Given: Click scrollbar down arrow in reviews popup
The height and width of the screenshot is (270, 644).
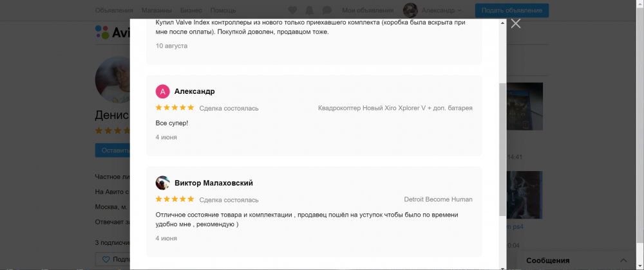Looking at the screenshot, I should point(503,268).
